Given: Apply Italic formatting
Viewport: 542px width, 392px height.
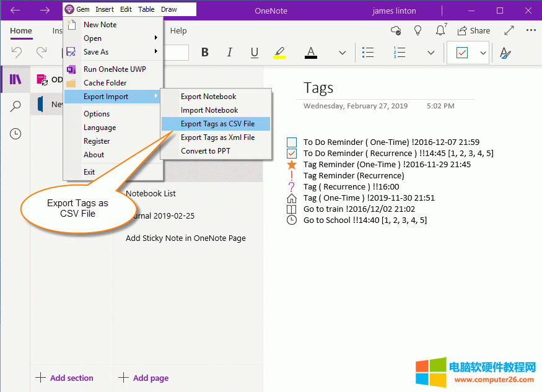Looking at the screenshot, I should (x=230, y=53).
